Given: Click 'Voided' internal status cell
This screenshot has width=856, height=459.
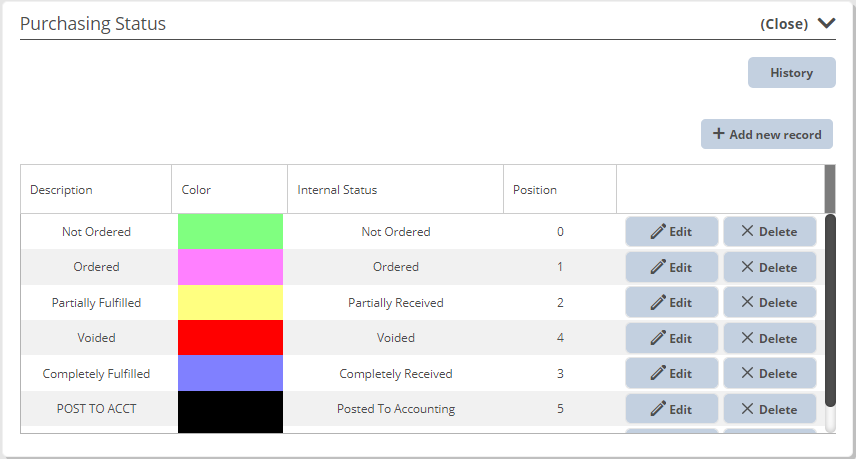Looking at the screenshot, I should pos(396,338).
